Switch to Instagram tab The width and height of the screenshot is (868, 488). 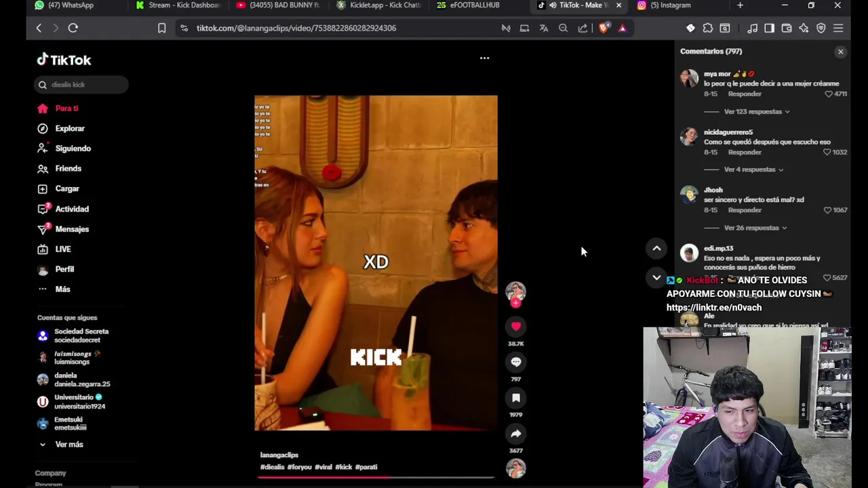coord(671,5)
